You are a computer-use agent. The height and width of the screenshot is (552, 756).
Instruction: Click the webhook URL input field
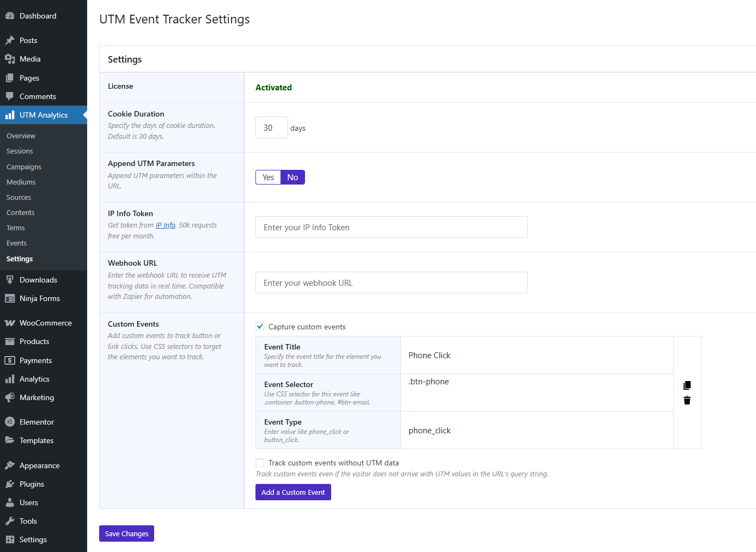tap(392, 283)
